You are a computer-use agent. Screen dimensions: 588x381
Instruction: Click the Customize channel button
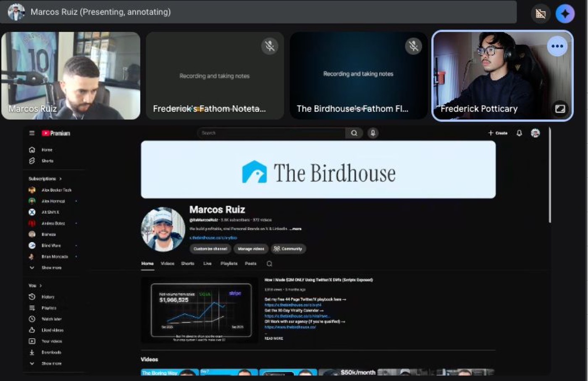(x=210, y=249)
